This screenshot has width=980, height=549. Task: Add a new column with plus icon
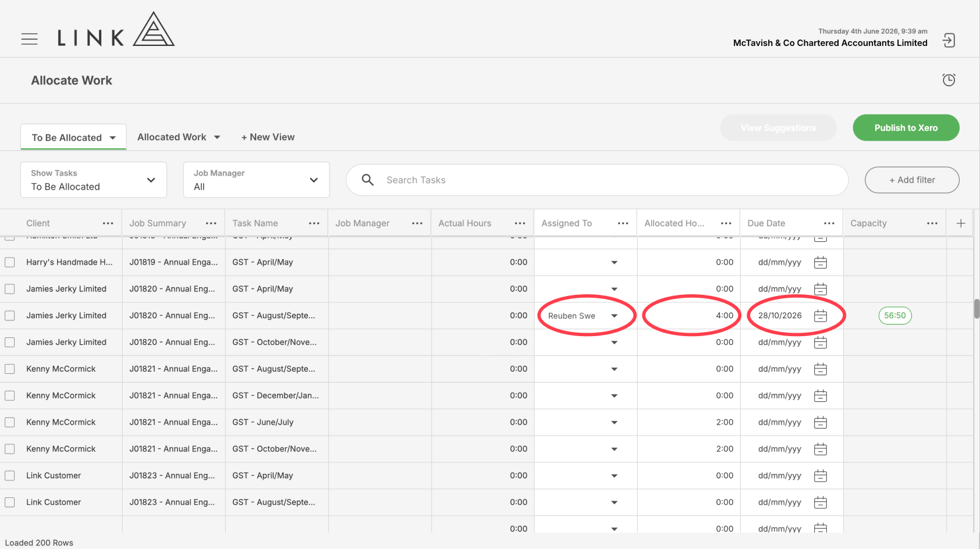point(961,223)
